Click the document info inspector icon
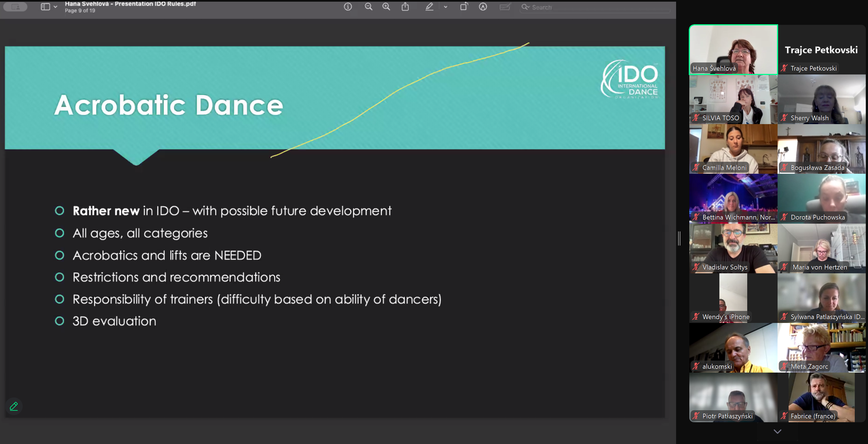 (348, 7)
